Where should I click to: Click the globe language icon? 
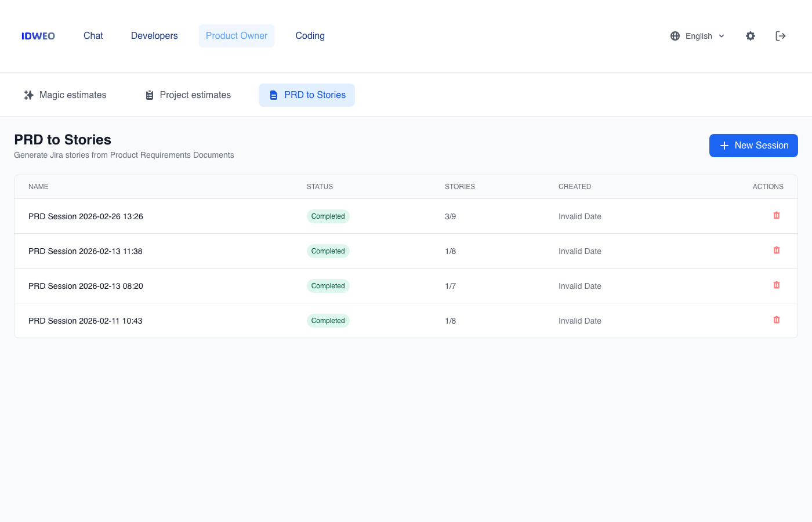click(675, 36)
